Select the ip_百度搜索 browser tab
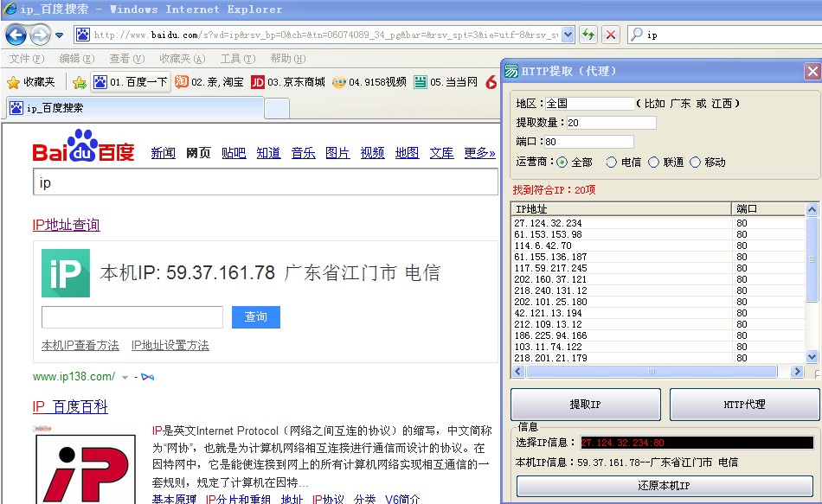The image size is (822, 504). coord(135,108)
